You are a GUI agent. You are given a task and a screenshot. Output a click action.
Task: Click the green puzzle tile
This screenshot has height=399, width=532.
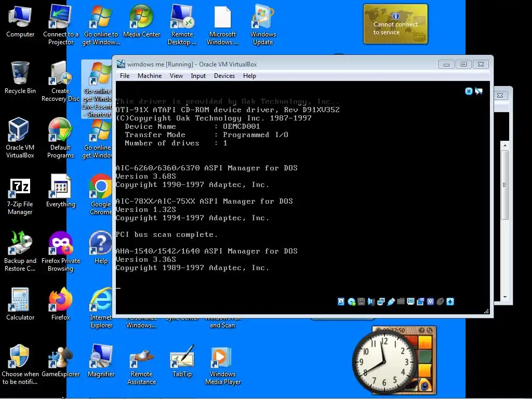[x=425, y=356]
